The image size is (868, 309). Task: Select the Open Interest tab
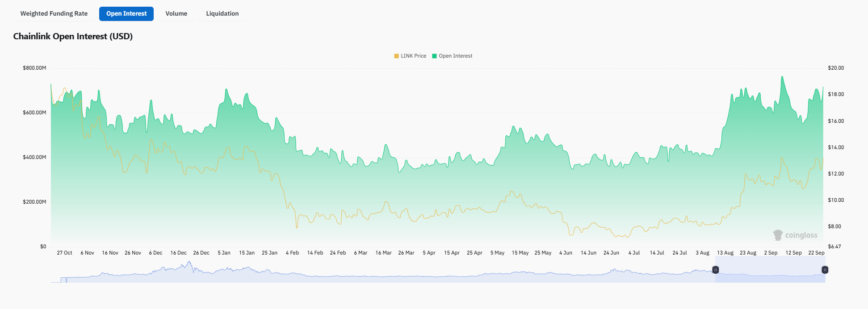[x=126, y=14]
